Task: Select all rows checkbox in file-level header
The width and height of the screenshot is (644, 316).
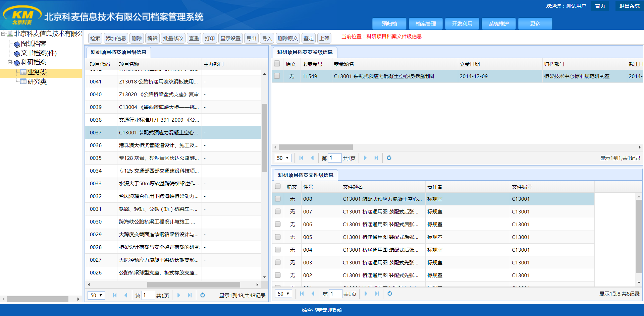Action: pos(278,186)
